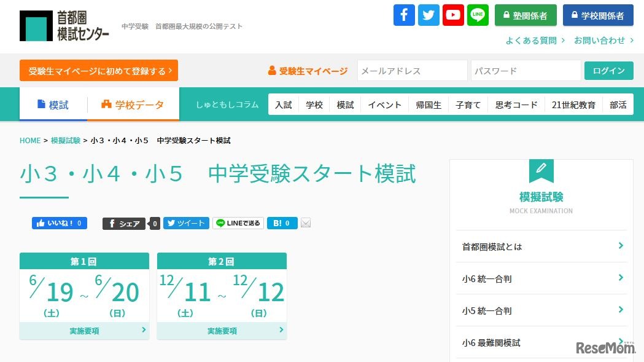Open 実施要項 for 第1回
Image resolution: width=644 pixels, height=362 pixels.
84,331
